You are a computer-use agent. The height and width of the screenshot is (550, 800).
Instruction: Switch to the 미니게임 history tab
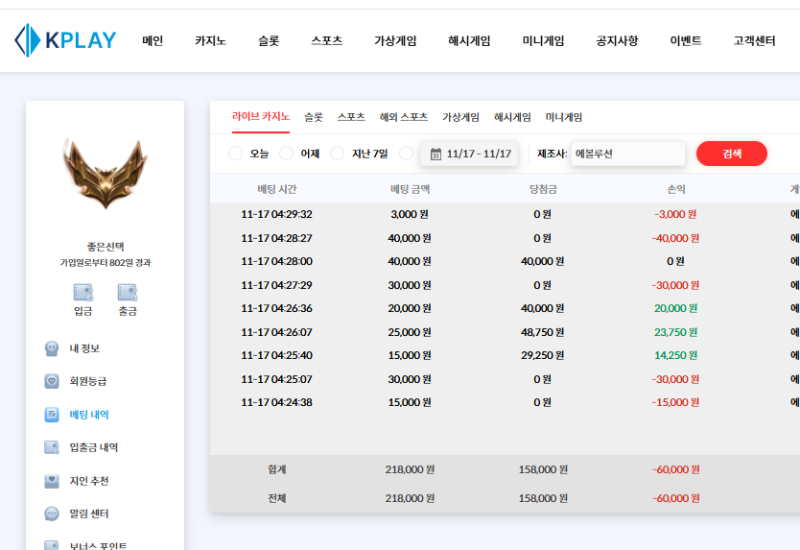[564, 117]
